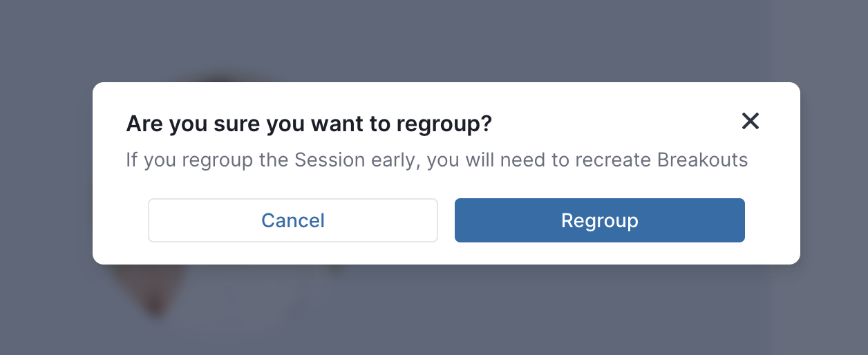Click the grey overlay below the dialog
This screenshot has height=355, width=868.
click(x=434, y=311)
